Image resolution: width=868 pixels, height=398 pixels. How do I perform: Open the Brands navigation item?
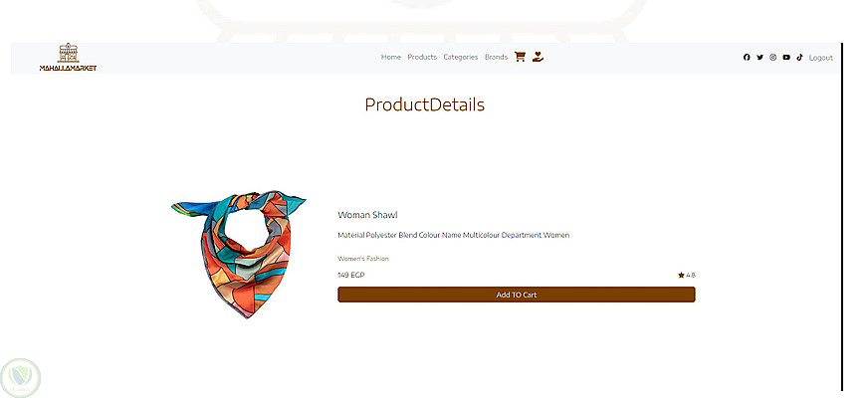[496, 57]
